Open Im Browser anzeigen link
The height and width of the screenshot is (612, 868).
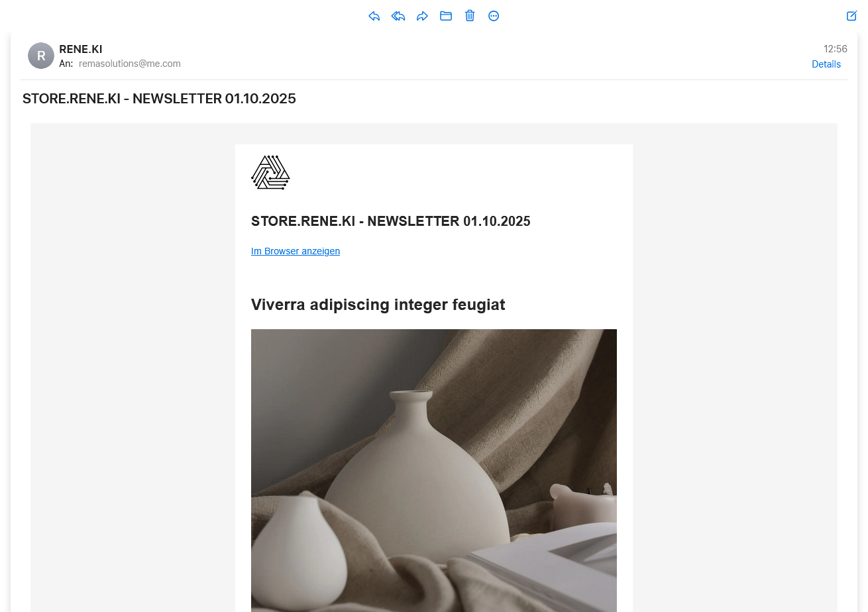[x=296, y=251]
